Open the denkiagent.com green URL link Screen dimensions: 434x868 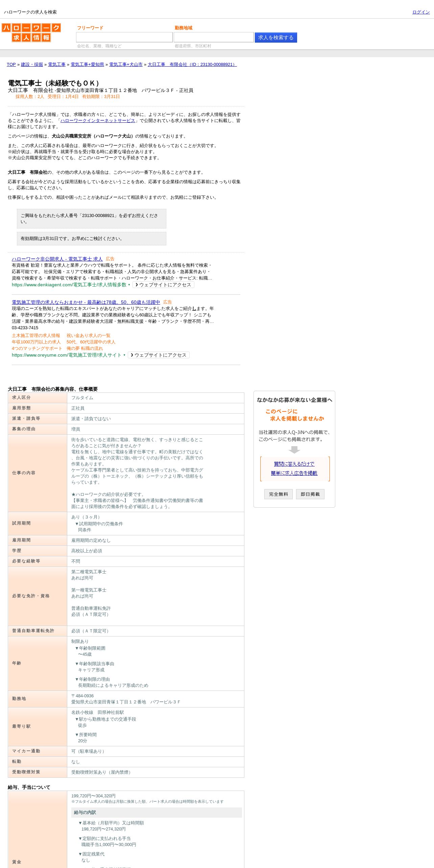tap(69, 285)
